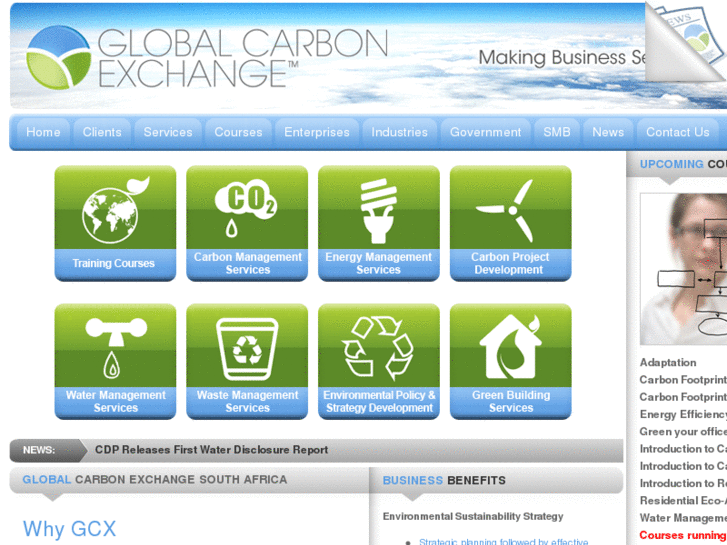Click the Global Carbon Exchange South Africa heading

(155, 480)
